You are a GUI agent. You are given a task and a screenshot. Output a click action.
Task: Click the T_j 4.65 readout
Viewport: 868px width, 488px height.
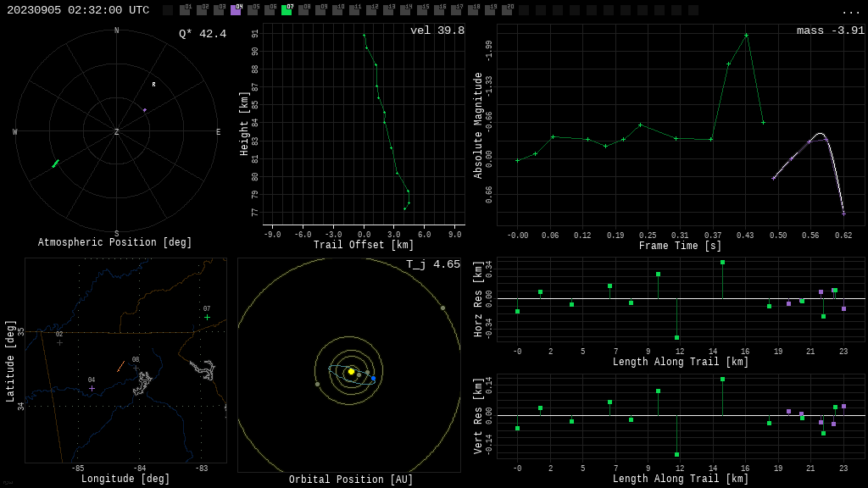coord(433,264)
